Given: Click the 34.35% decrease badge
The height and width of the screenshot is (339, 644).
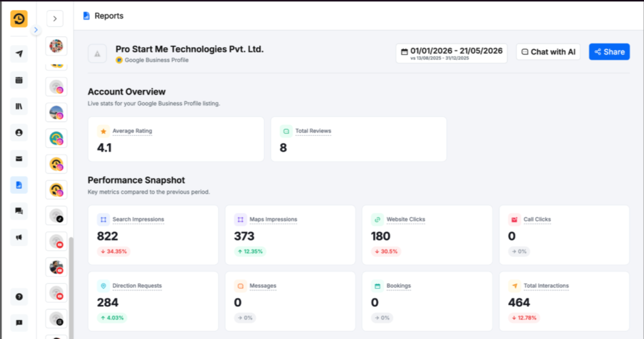Looking at the screenshot, I should tap(114, 252).
